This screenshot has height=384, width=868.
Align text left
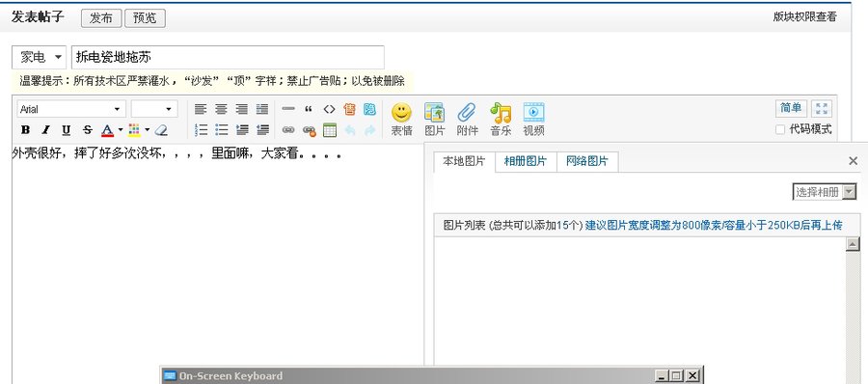click(x=201, y=109)
